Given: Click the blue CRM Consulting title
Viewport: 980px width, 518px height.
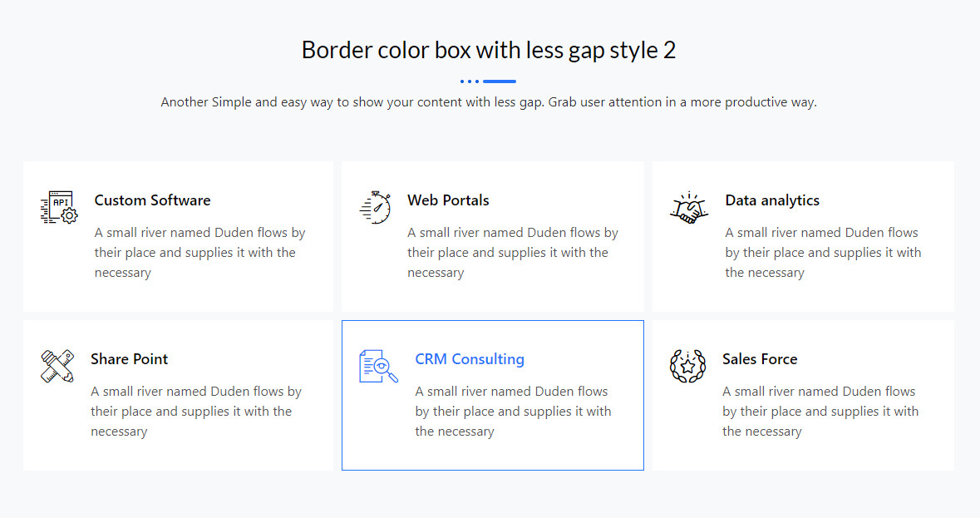Looking at the screenshot, I should coord(469,359).
